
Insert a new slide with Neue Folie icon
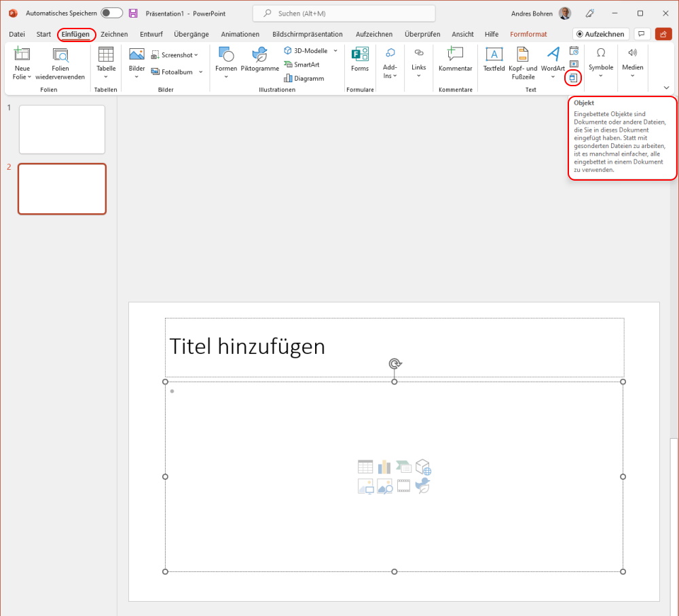pos(22,54)
